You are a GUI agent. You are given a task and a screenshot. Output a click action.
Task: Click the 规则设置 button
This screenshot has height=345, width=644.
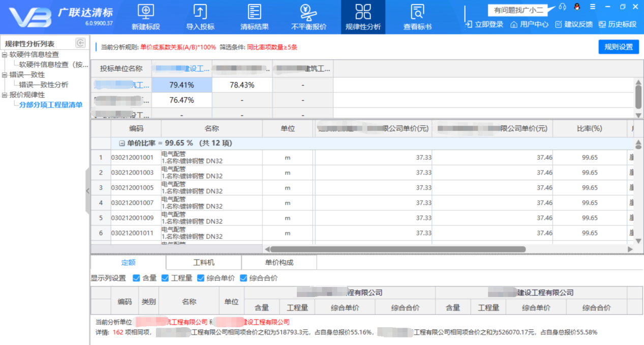[x=619, y=47]
